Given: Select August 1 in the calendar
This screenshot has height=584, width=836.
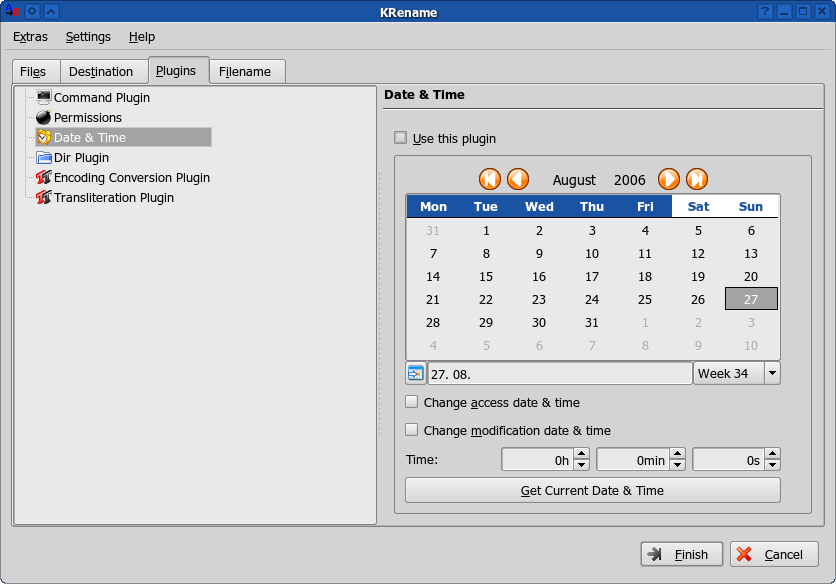Looking at the screenshot, I should click(x=486, y=230).
